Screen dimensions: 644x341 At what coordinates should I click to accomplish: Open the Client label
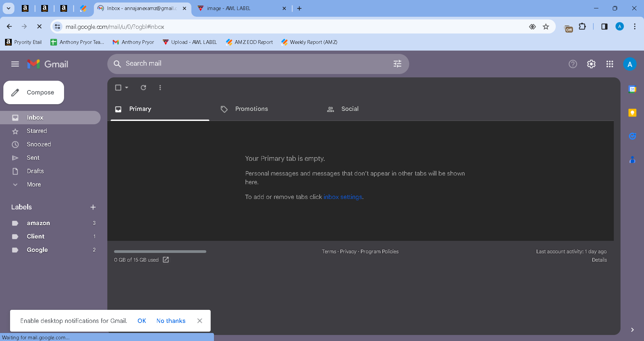click(50, 236)
